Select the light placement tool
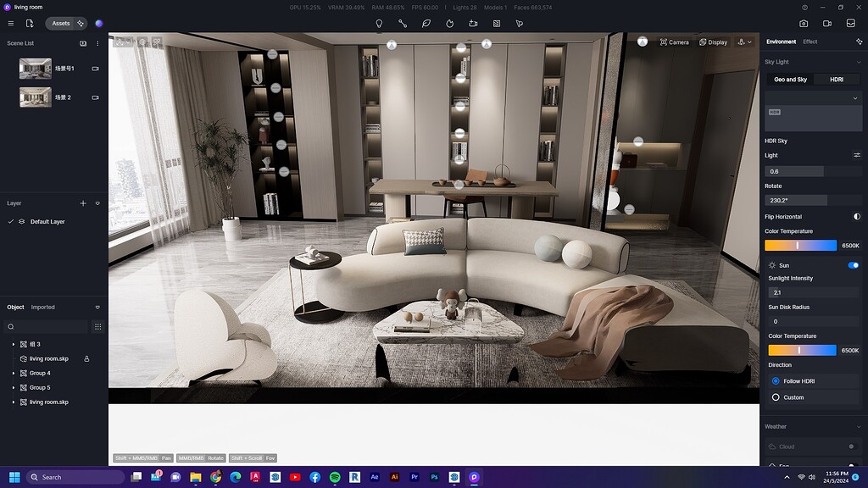 click(379, 24)
